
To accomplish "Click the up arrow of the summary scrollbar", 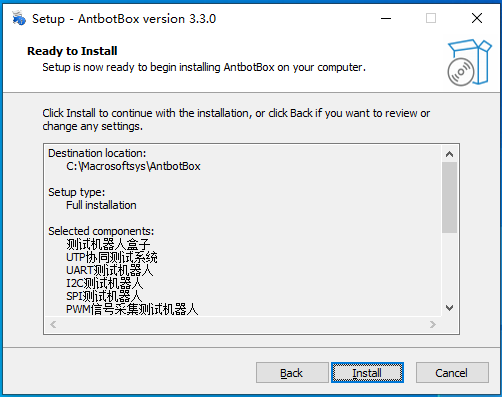I will point(449,154).
